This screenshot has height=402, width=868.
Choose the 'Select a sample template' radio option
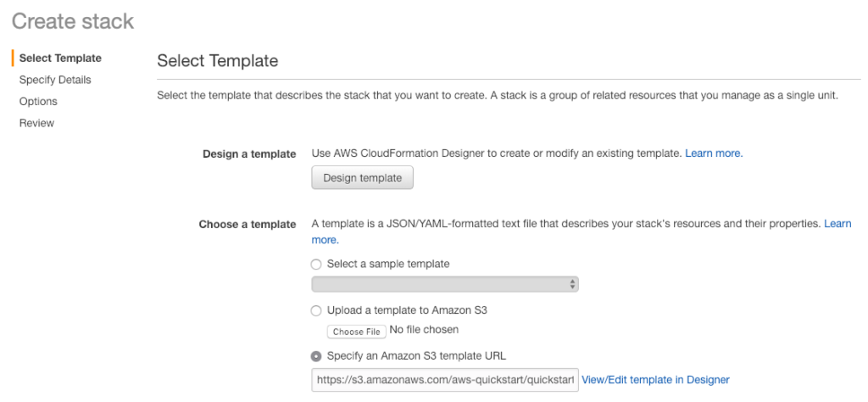(317, 264)
